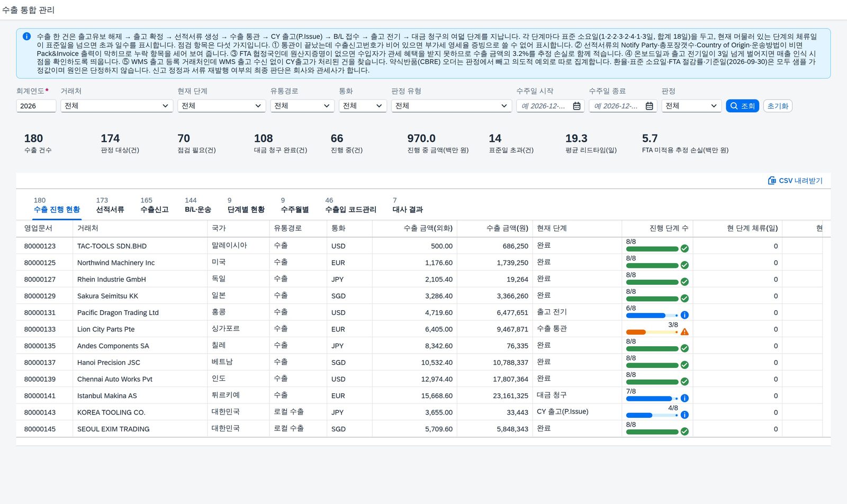Open the 수주일 종료 calendar picker icon
Screen dimensions: 847x504
(x=649, y=106)
